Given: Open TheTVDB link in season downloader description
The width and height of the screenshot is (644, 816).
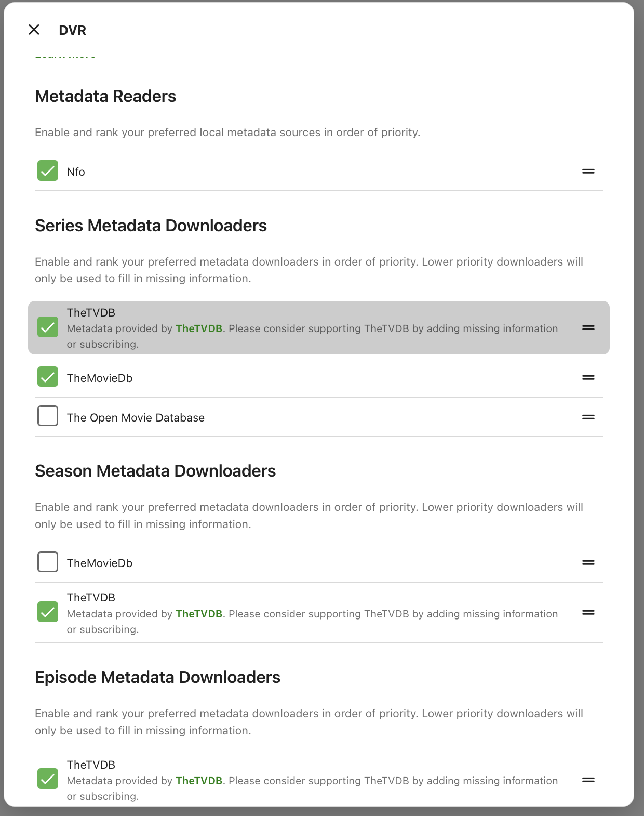Looking at the screenshot, I should pyautogui.click(x=199, y=614).
